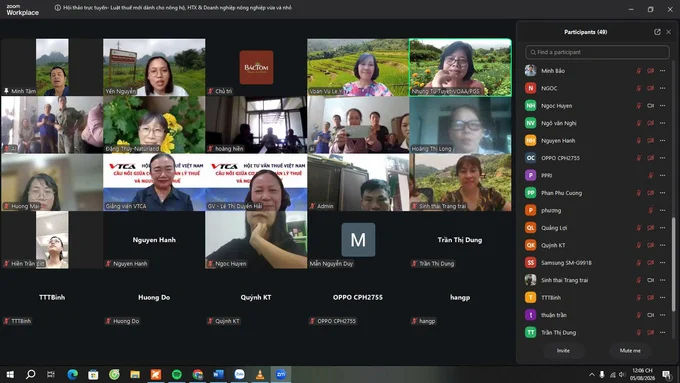Click PPRI's muted microphone icon
Screen dimensions: 680x383
[x=651, y=176]
